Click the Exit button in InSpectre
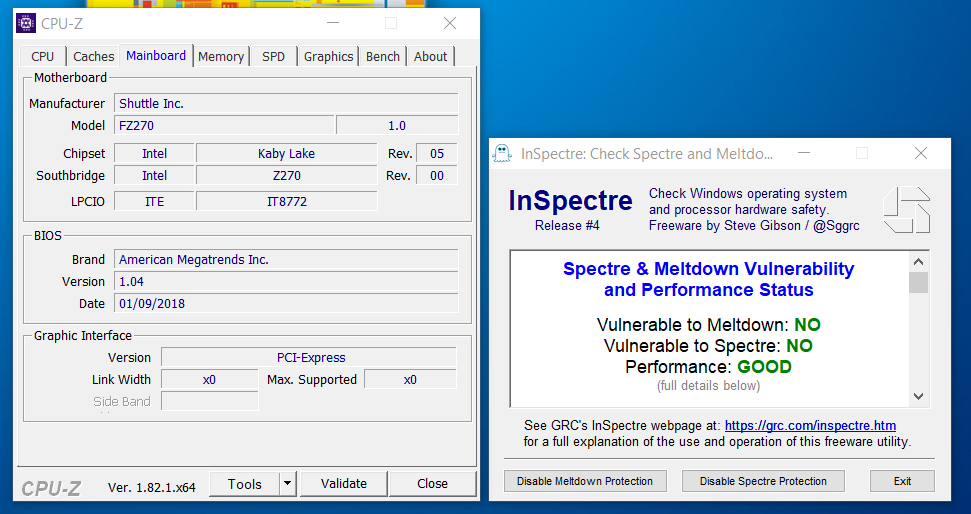The height and width of the screenshot is (514, 971). tap(902, 481)
